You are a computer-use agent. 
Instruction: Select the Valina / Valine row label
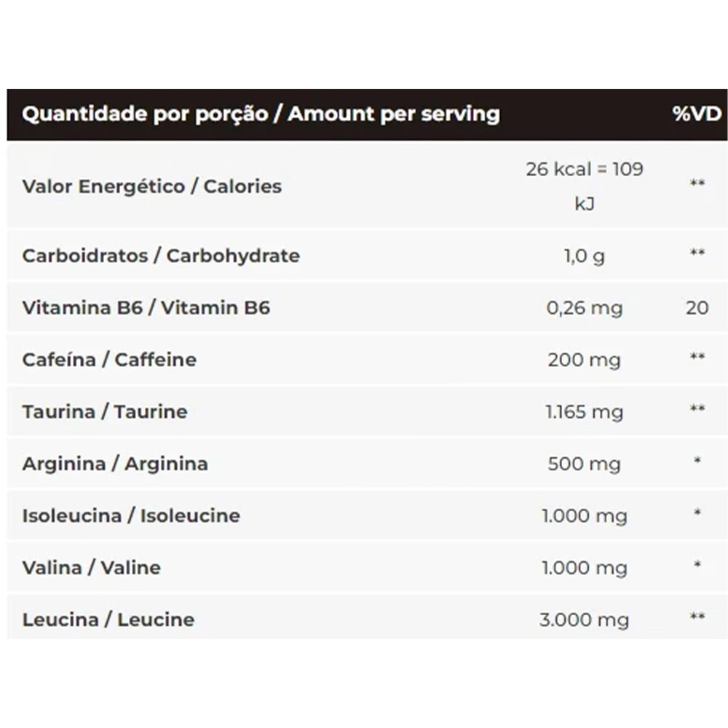coord(92,568)
